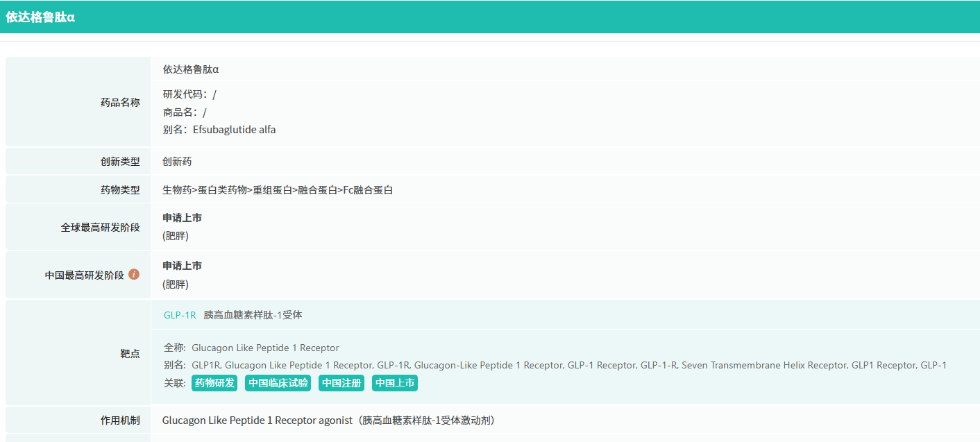Click the 药品名称 row label

[x=120, y=103]
